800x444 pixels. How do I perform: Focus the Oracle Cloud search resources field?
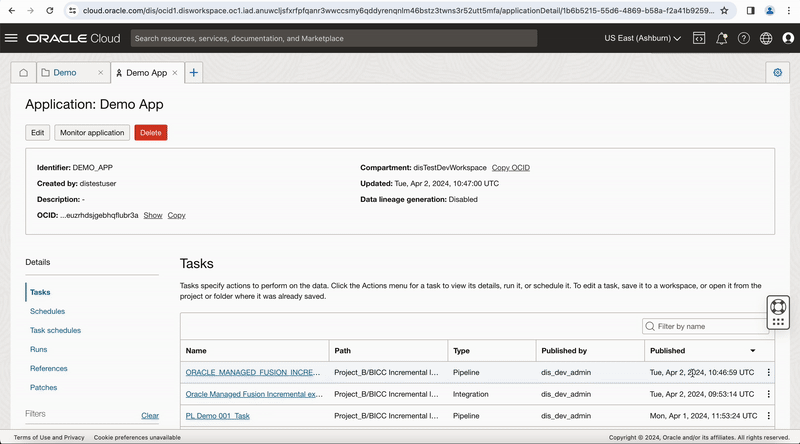point(334,38)
